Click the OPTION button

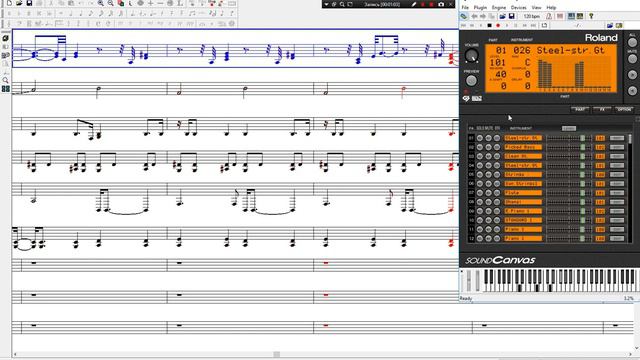click(624, 109)
